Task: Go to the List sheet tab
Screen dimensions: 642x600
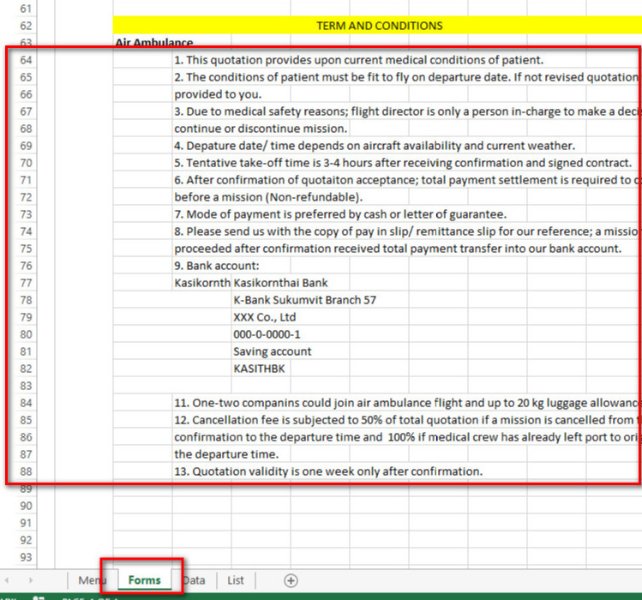Action: click(235, 580)
